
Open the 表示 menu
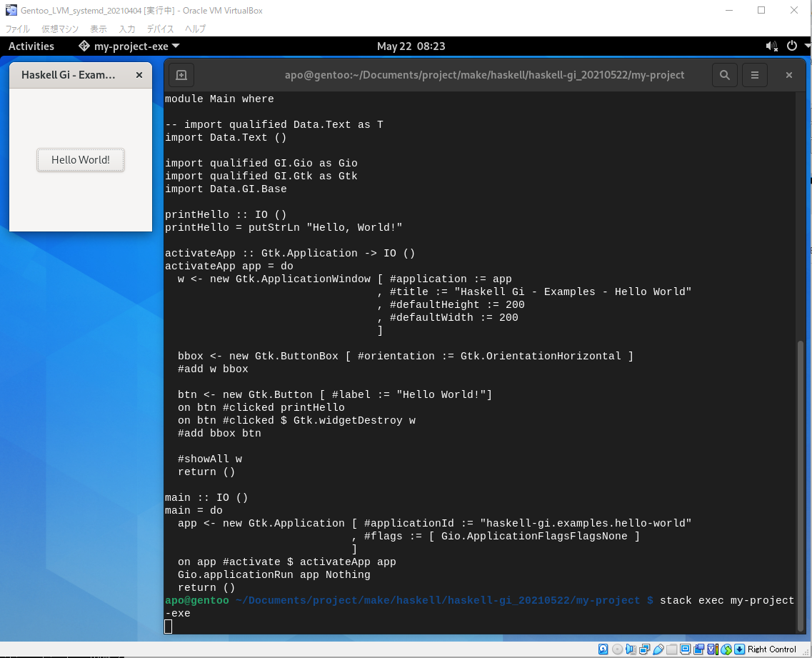tap(99, 29)
